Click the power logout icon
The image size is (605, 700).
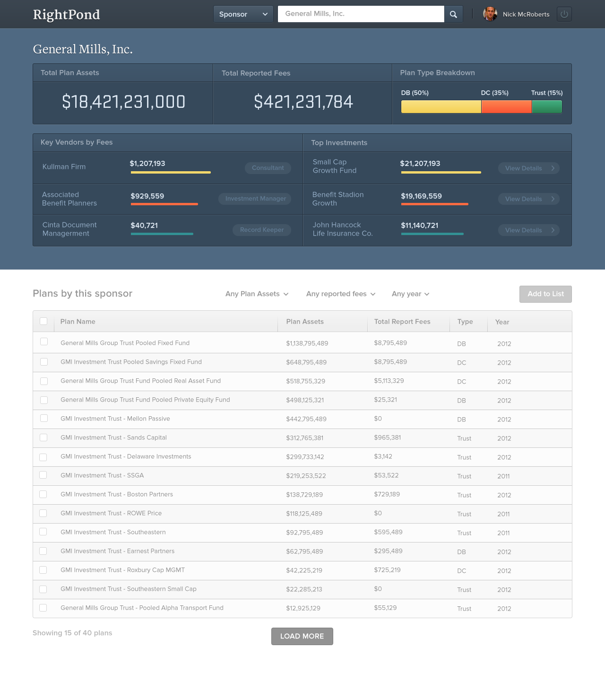pos(564,14)
